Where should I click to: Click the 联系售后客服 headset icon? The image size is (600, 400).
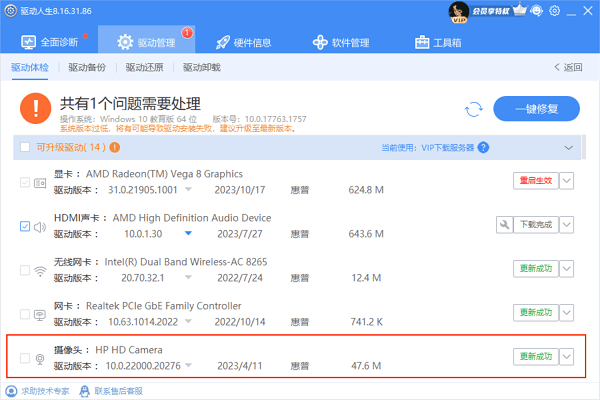coord(85,391)
